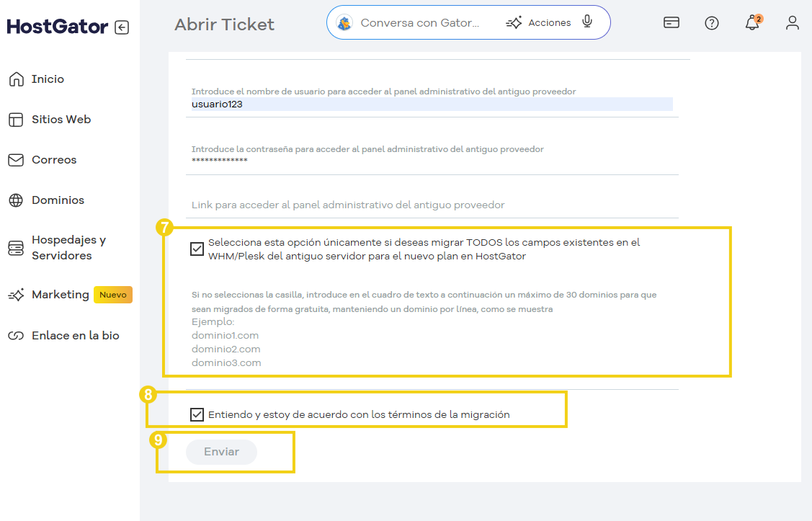Open help with the question mark icon
812x521 pixels.
click(712, 23)
